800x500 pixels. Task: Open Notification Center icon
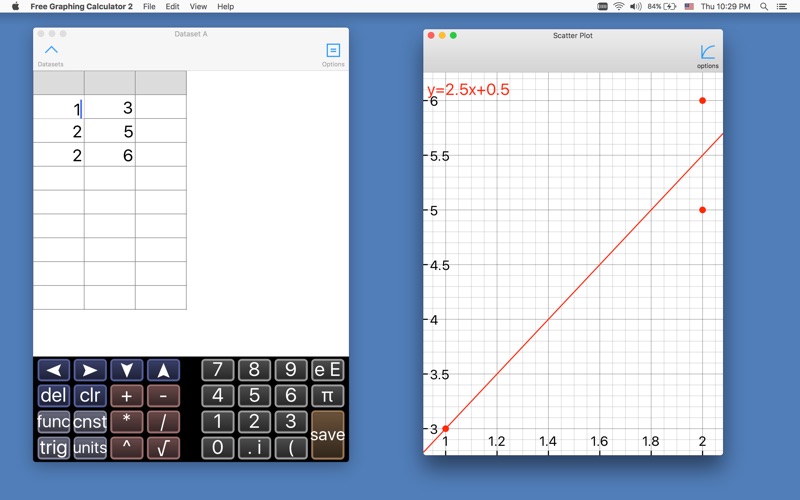782,7
